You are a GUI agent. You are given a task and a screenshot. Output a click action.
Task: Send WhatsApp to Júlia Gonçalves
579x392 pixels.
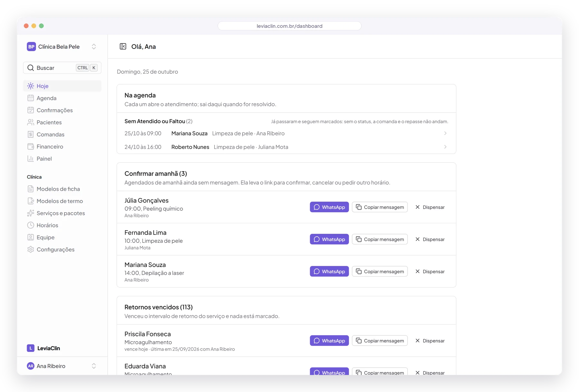[329, 207]
